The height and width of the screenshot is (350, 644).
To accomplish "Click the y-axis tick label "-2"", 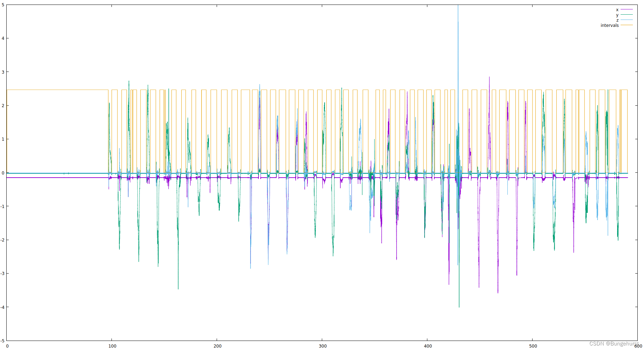I will [x=2, y=240].
